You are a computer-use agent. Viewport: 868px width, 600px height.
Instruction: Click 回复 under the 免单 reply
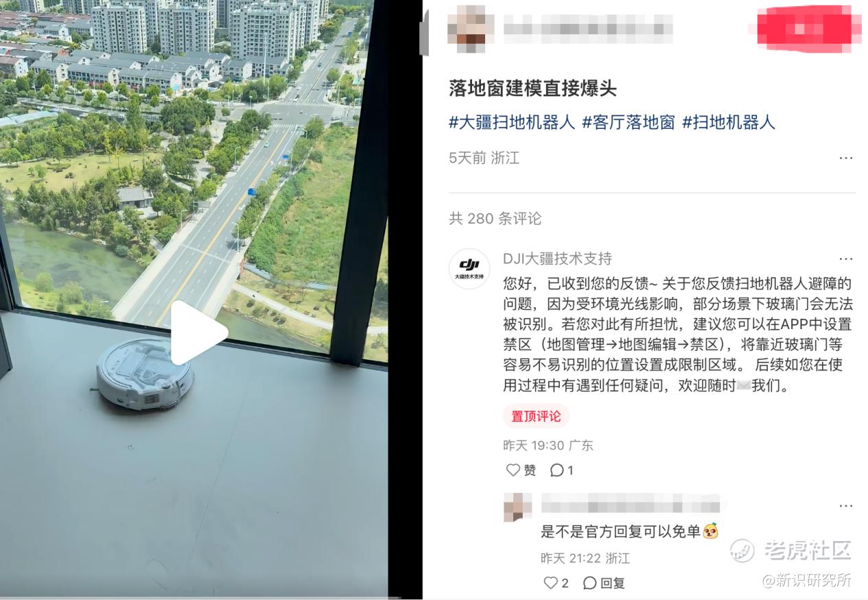(604, 583)
